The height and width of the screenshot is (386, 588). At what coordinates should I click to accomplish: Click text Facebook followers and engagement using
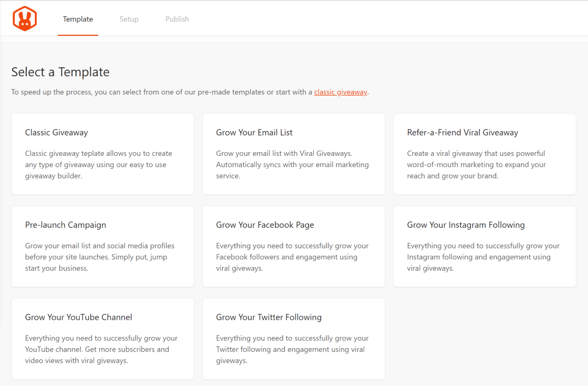286,257
